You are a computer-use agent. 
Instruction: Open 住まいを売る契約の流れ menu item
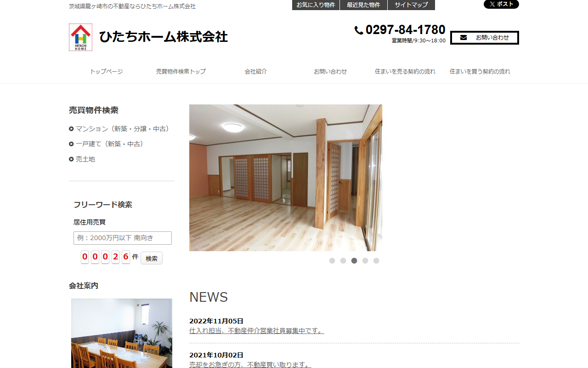point(405,72)
